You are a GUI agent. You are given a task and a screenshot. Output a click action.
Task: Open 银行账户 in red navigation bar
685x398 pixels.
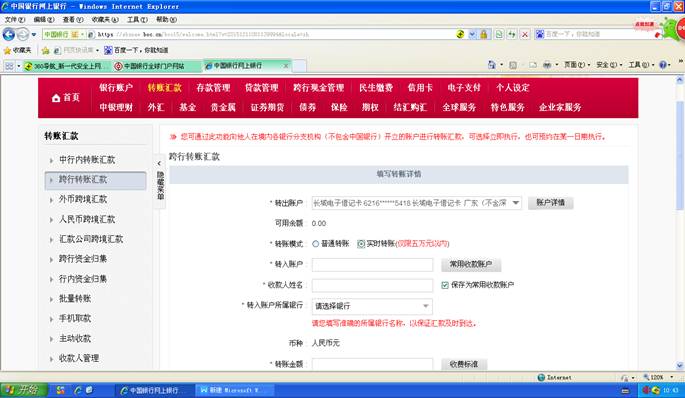click(116, 88)
